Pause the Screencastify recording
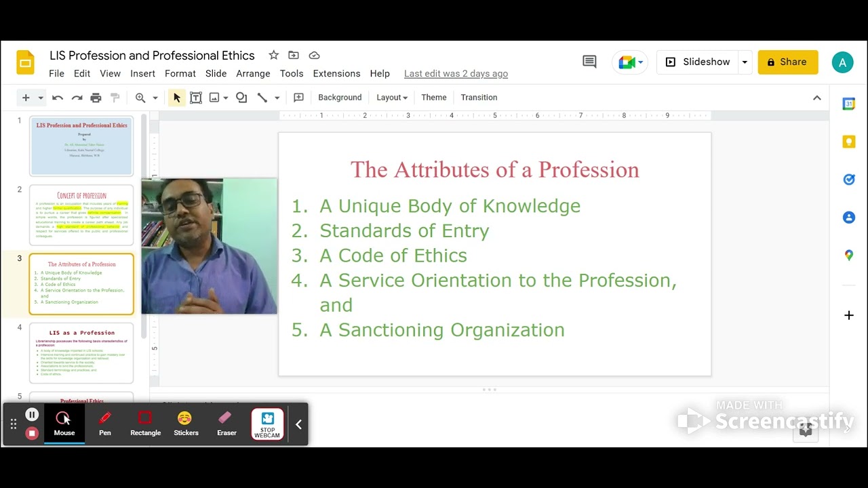Image resolution: width=868 pixels, height=488 pixels. coord(32,414)
